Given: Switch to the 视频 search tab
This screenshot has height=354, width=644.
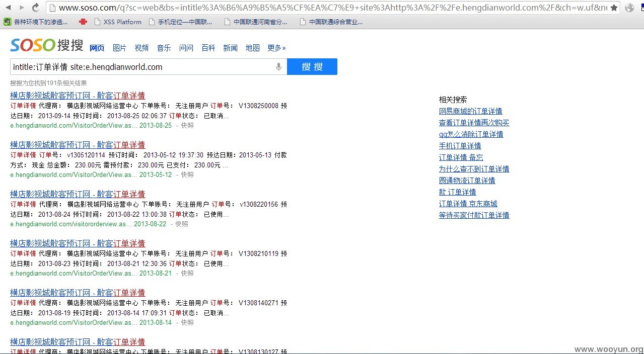Looking at the screenshot, I should (141, 48).
